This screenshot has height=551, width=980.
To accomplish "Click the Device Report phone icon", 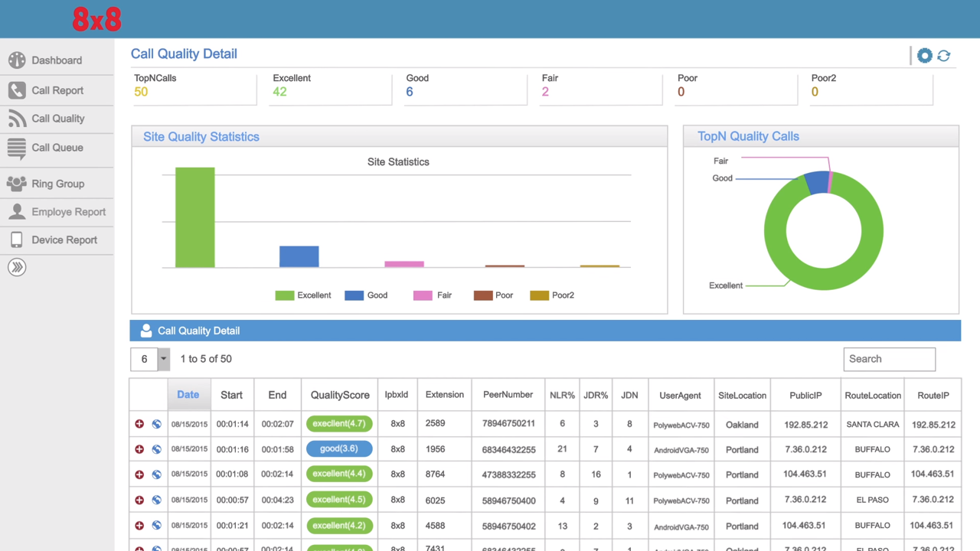I will pos(17,240).
